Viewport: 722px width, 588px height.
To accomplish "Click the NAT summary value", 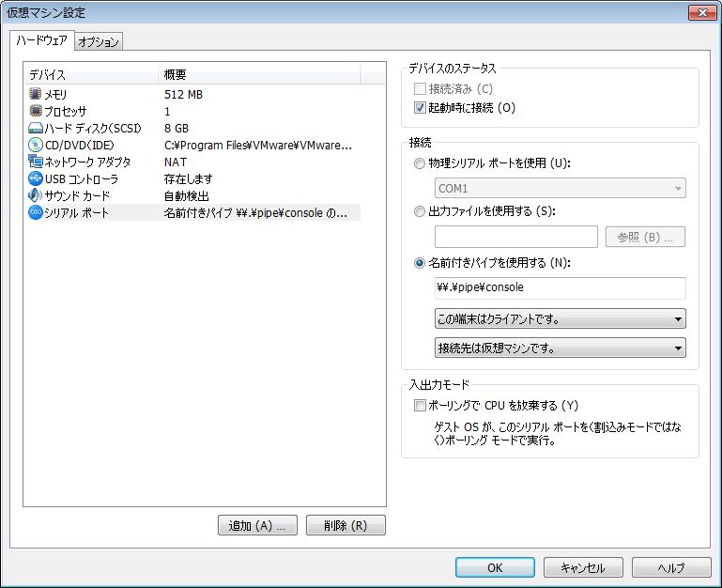I will [x=176, y=162].
